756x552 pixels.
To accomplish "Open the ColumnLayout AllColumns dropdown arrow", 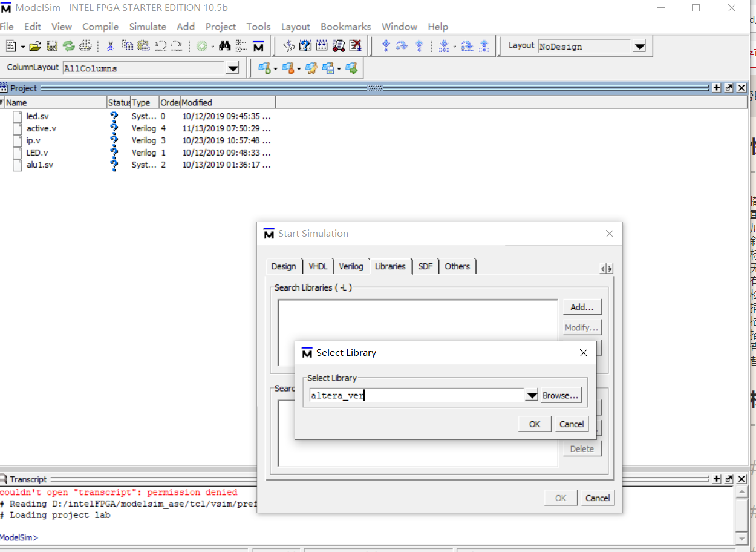I will [233, 68].
